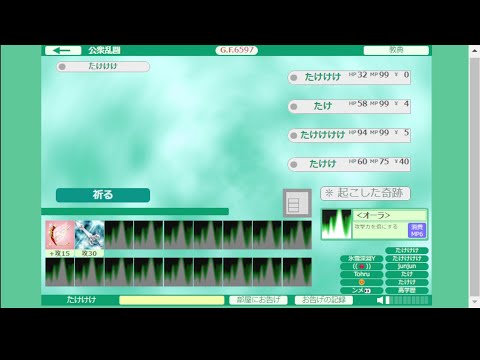Select junjun in the member list

pos(407,266)
